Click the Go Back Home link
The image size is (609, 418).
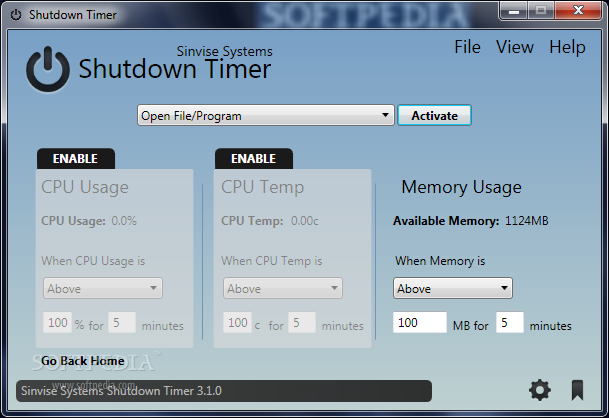[x=83, y=361]
